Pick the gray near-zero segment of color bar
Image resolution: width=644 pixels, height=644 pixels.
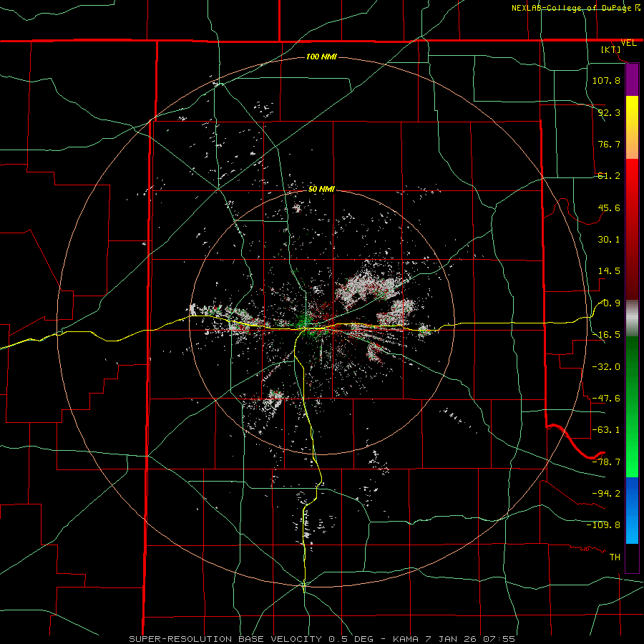coord(632,318)
